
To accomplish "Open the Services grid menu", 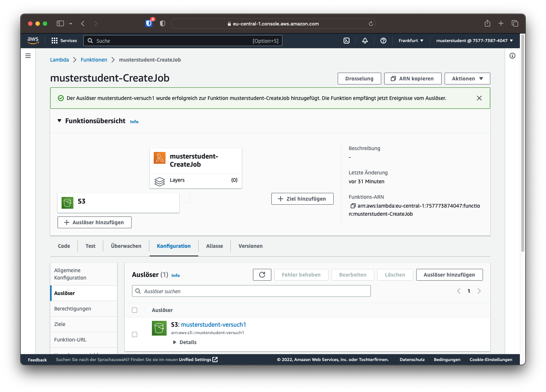I will [x=64, y=41].
